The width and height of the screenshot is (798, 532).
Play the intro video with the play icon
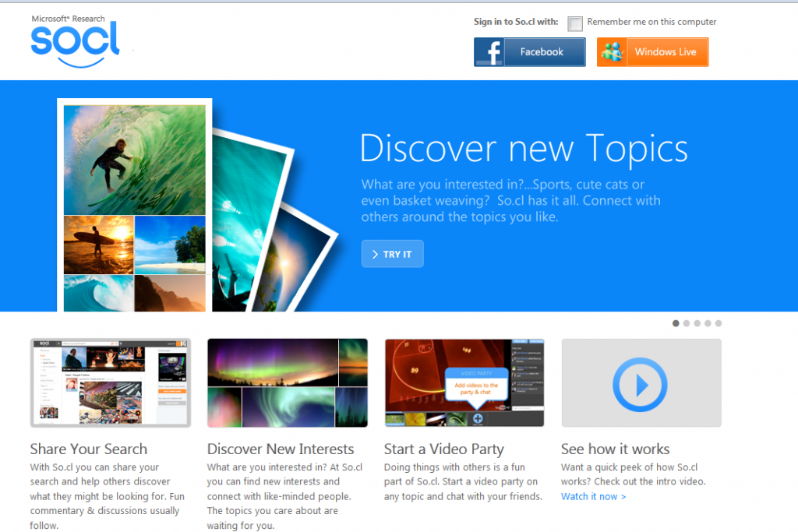641,385
